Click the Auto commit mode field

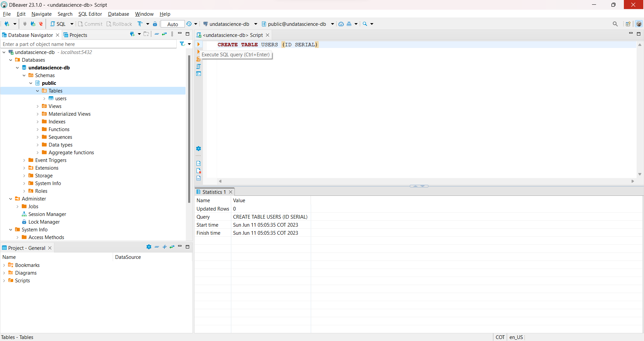(x=172, y=24)
